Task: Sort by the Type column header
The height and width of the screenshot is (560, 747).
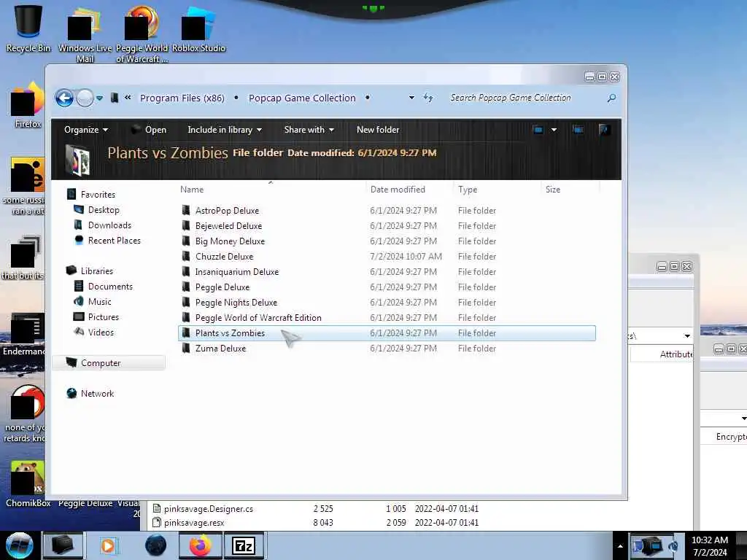Action: 498,190
